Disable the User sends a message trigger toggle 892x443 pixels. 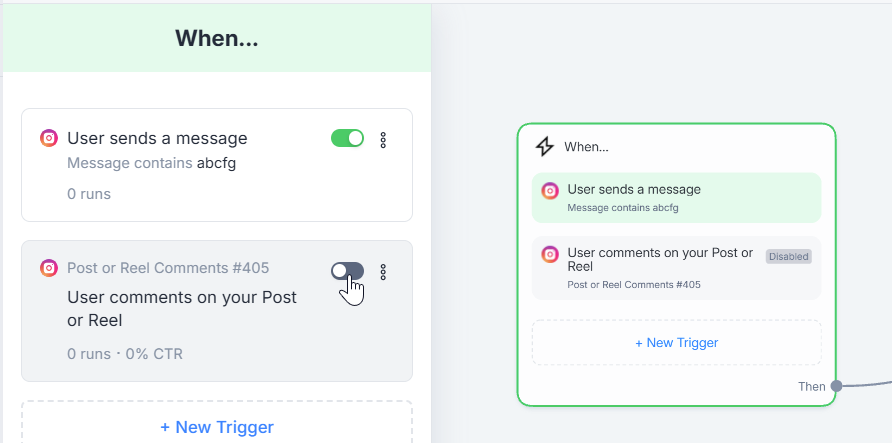coord(348,138)
